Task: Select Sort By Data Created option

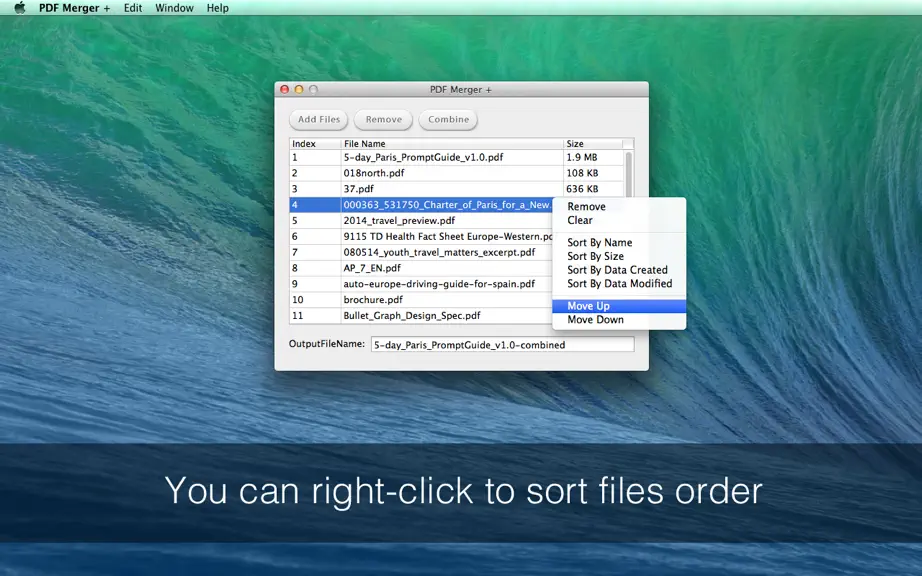Action: [619, 270]
